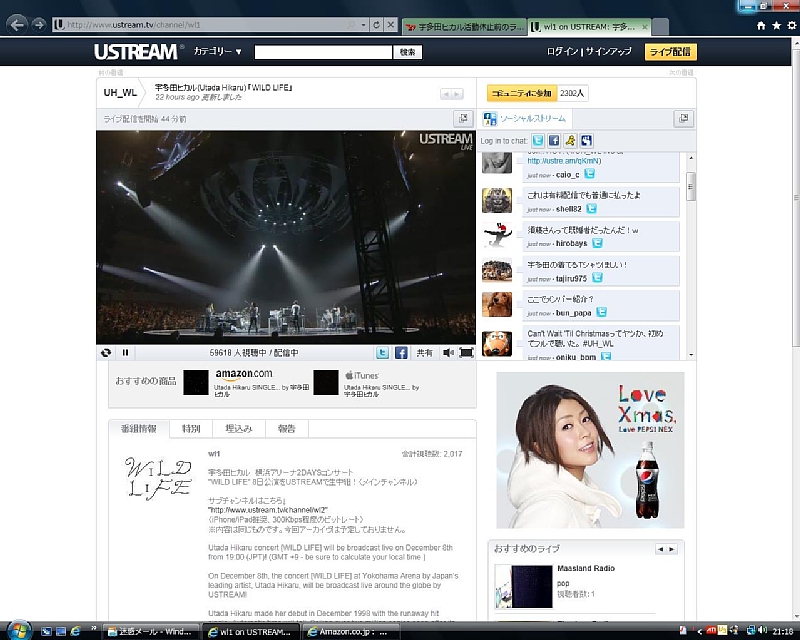The image size is (800, 640).
Task: Log in to chat with Facebook
Action: point(554,140)
